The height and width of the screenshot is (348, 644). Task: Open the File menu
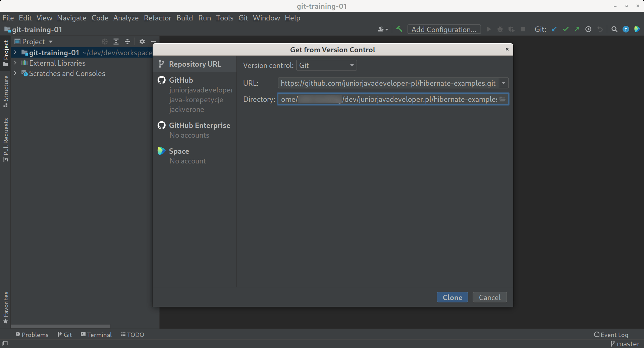(x=8, y=18)
